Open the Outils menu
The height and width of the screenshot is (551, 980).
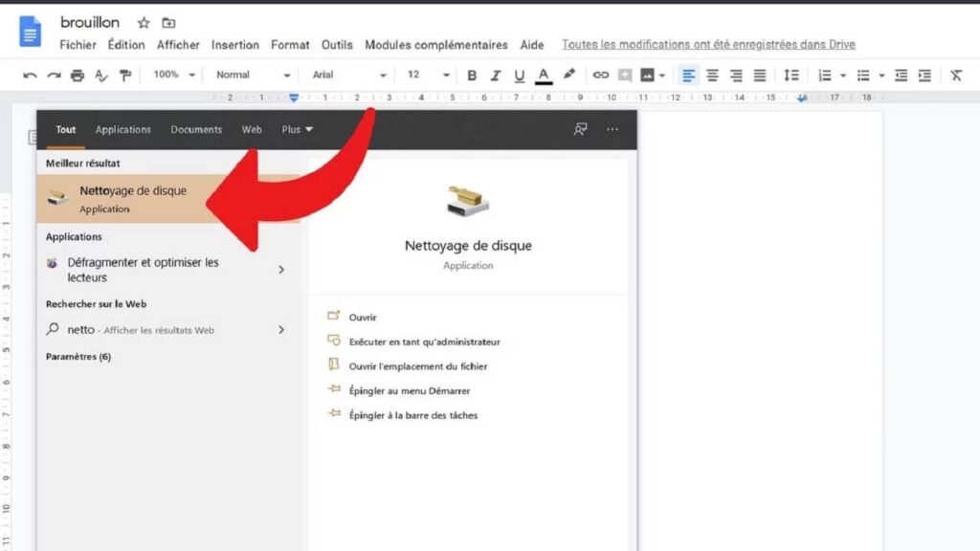click(337, 45)
